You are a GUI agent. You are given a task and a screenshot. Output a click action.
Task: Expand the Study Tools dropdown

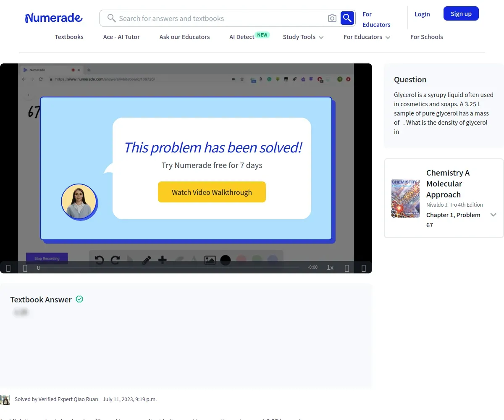pos(303,37)
